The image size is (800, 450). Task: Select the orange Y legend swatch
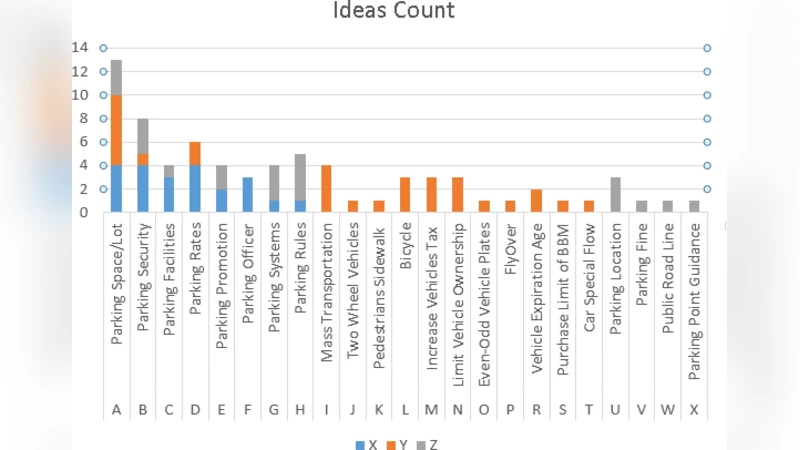[391, 443]
